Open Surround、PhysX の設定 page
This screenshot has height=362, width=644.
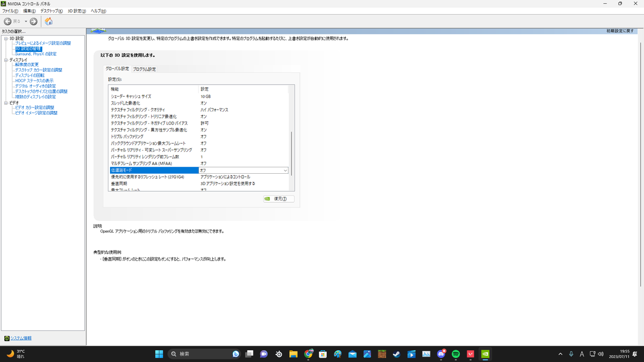click(x=35, y=54)
